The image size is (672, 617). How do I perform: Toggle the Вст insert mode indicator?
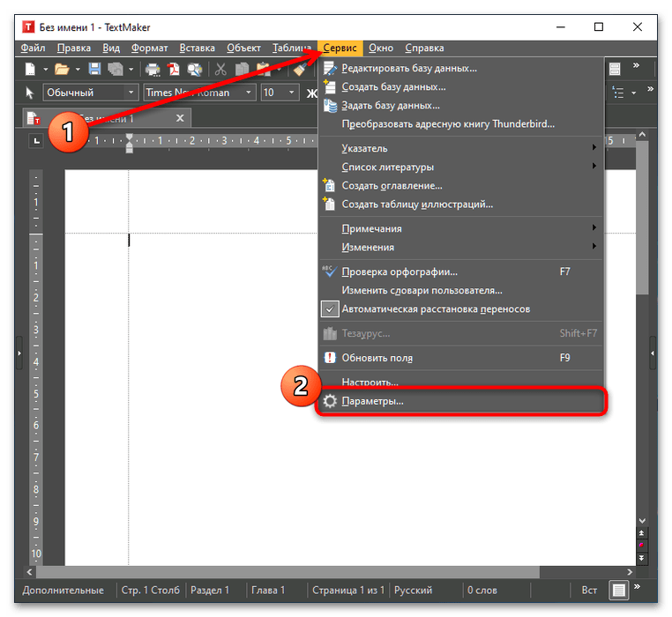coord(589,591)
